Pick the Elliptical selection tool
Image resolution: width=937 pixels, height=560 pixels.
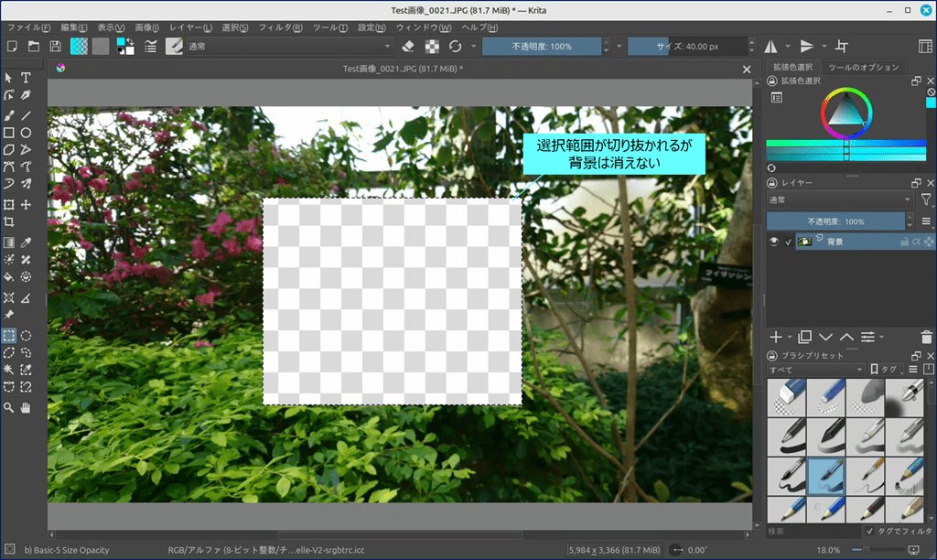pos(27,335)
